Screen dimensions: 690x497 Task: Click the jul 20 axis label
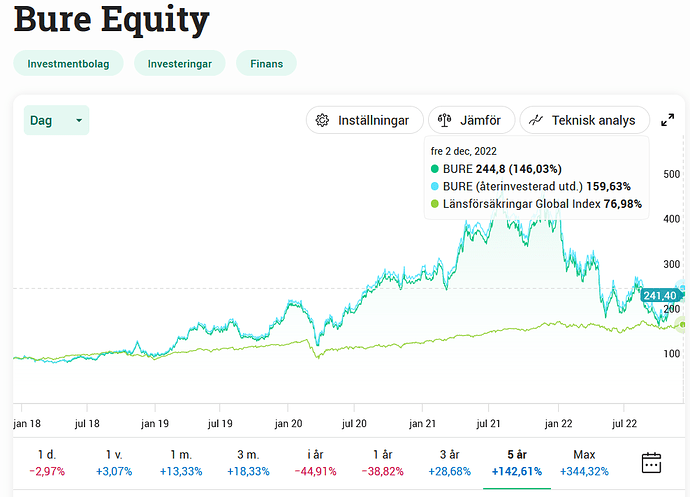click(354, 423)
